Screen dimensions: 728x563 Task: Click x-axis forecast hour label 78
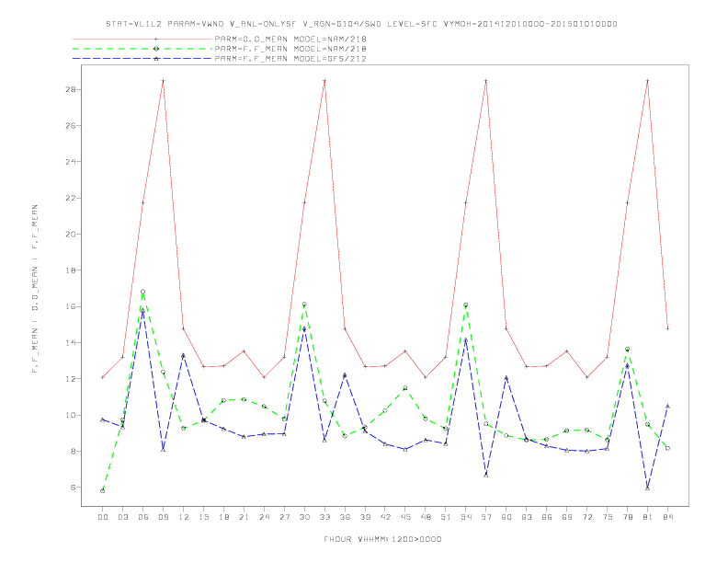[627, 517]
